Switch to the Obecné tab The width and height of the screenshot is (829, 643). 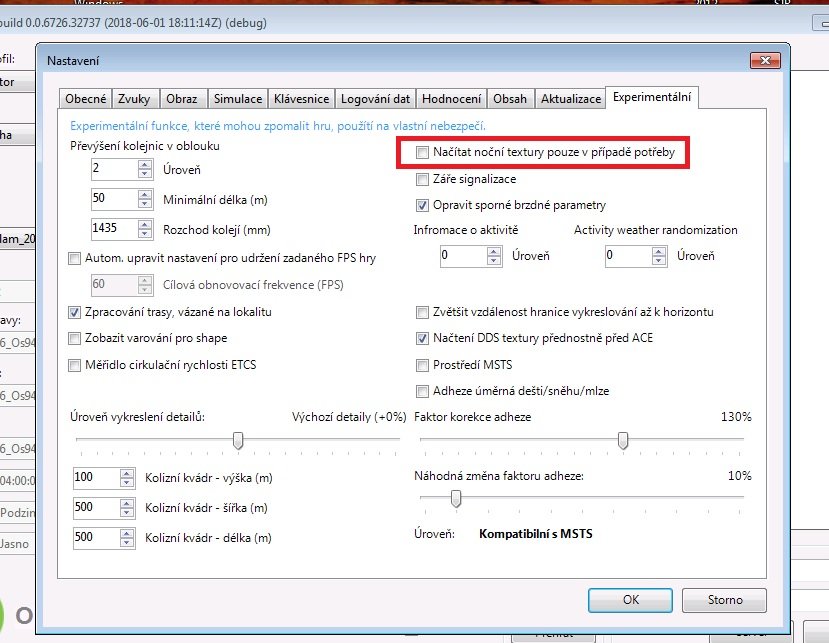85,99
